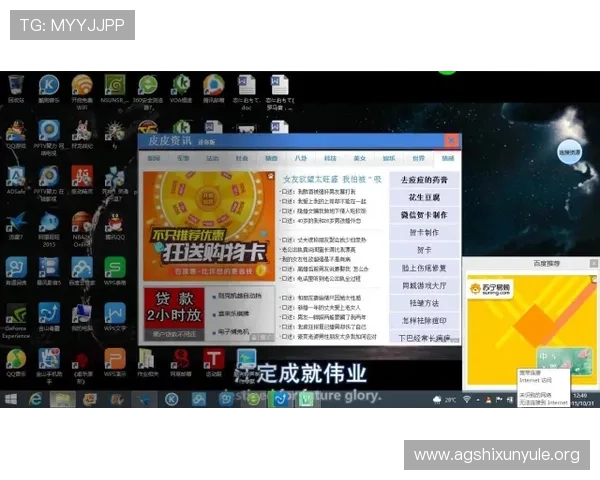Screen dimensions: 600x480
Task: Open the AliWangwang 2015 desktop icon
Action: click(49, 222)
